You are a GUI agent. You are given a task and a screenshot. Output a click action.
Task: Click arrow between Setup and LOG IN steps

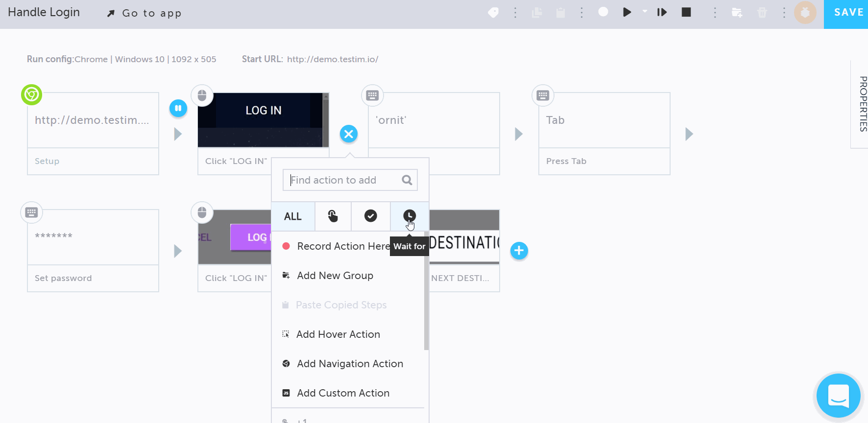(178, 134)
